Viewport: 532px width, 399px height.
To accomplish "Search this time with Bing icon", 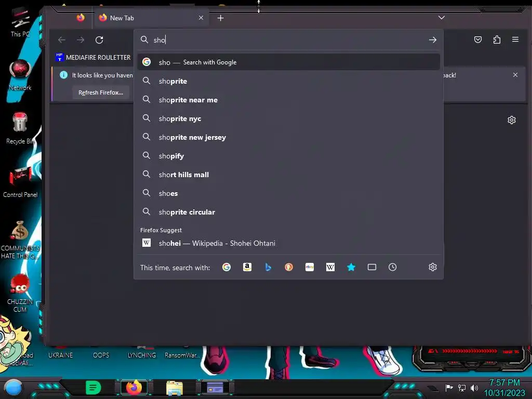I will click(268, 268).
